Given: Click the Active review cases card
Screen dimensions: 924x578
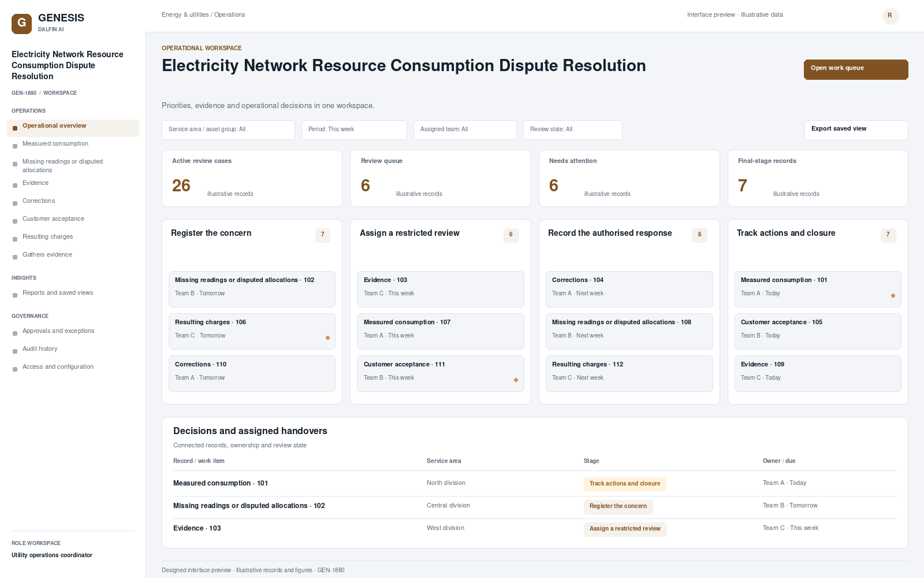Looking at the screenshot, I should [252, 178].
